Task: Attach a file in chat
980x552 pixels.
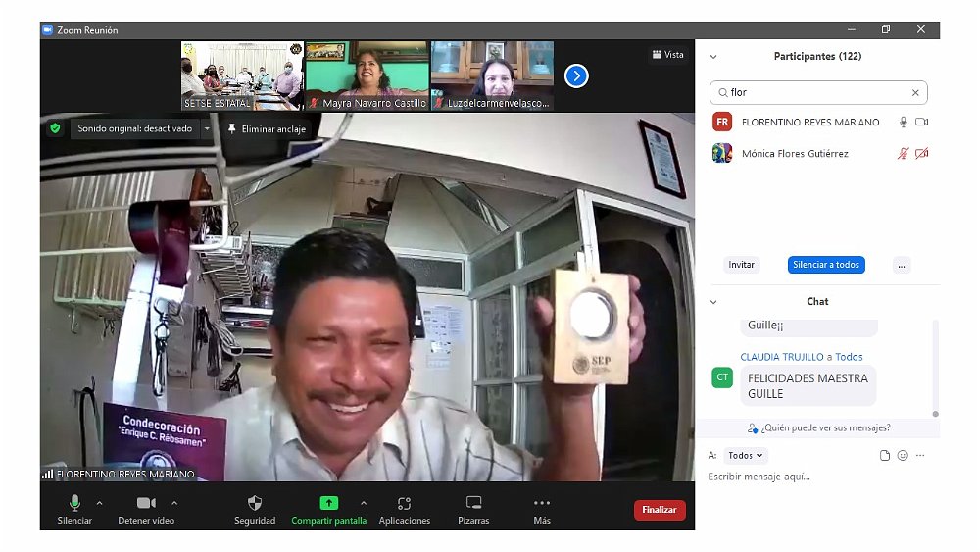Action: pyautogui.click(x=885, y=456)
